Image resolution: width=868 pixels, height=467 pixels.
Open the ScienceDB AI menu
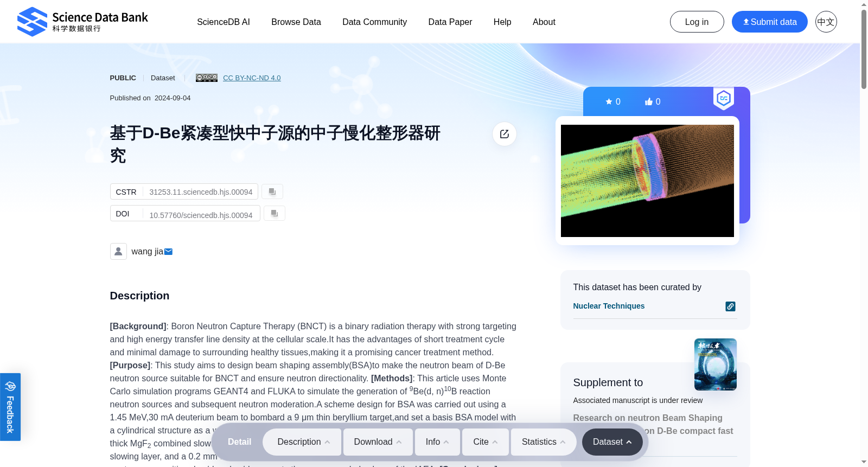[x=224, y=22]
